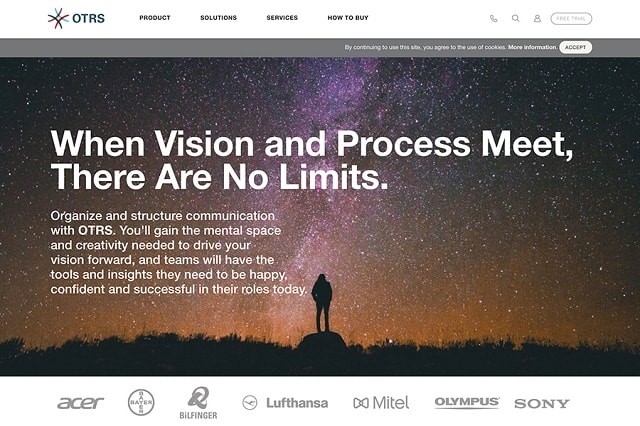The height and width of the screenshot is (426, 640).
Task: Go to How To Buy
Action: point(348,18)
